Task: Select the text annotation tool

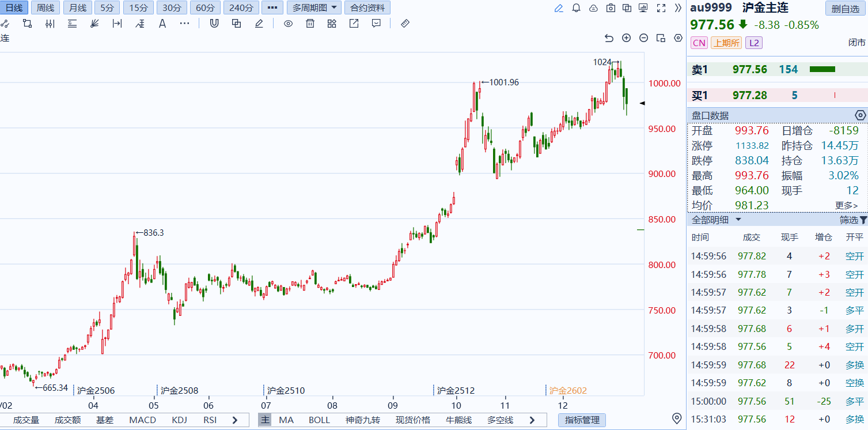Action: pyautogui.click(x=162, y=23)
